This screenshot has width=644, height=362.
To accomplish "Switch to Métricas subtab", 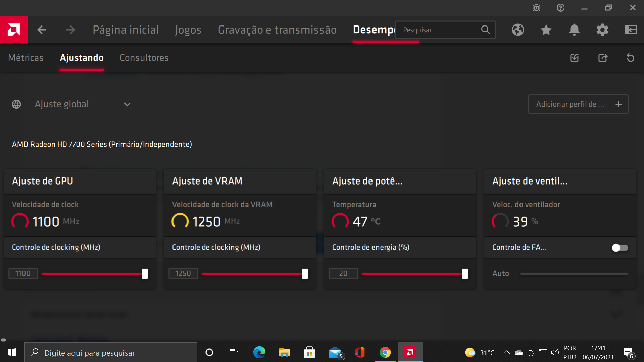I will point(26,58).
